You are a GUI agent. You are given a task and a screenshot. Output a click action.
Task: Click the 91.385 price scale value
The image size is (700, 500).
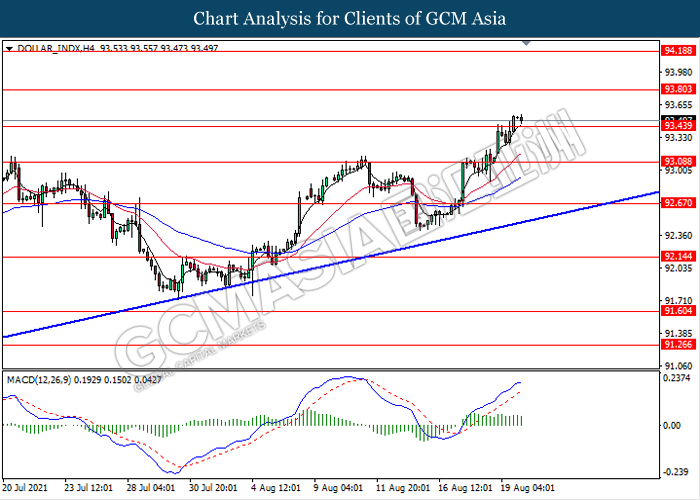click(x=679, y=333)
